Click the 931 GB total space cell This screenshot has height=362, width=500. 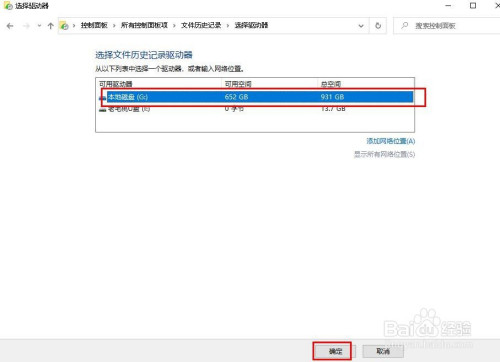click(332, 97)
